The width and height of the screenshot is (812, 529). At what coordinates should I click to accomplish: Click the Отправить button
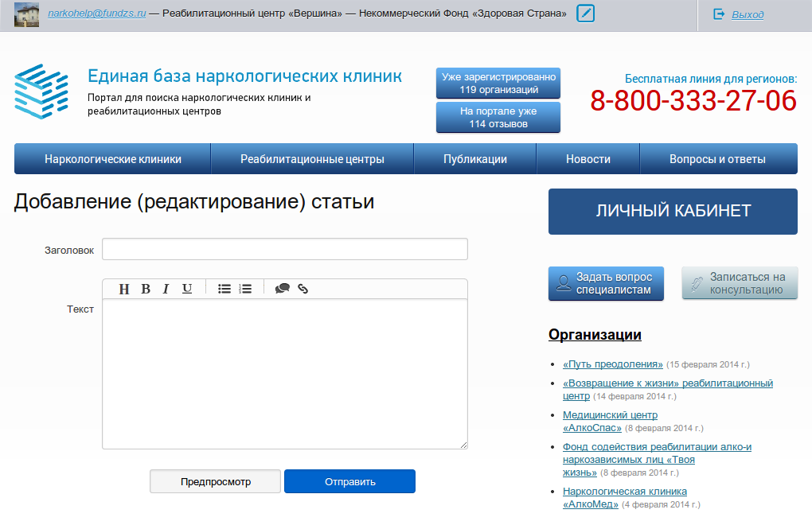coord(349,481)
